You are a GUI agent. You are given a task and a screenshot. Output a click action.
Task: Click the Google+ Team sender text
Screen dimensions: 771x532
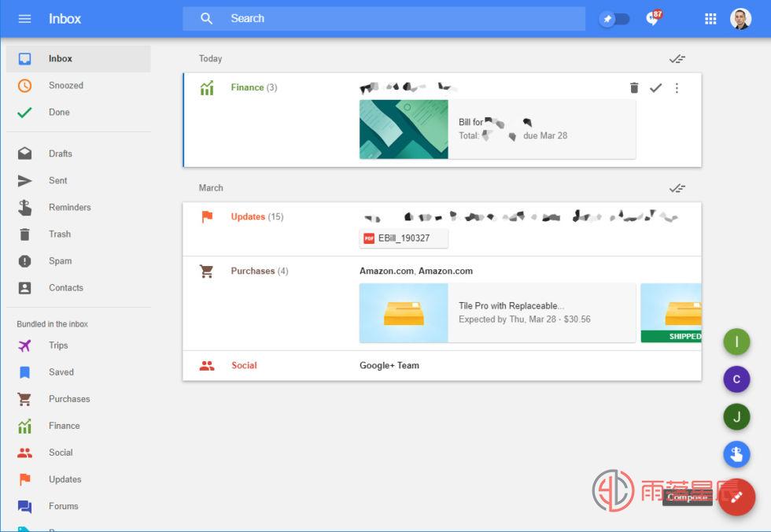[389, 365]
